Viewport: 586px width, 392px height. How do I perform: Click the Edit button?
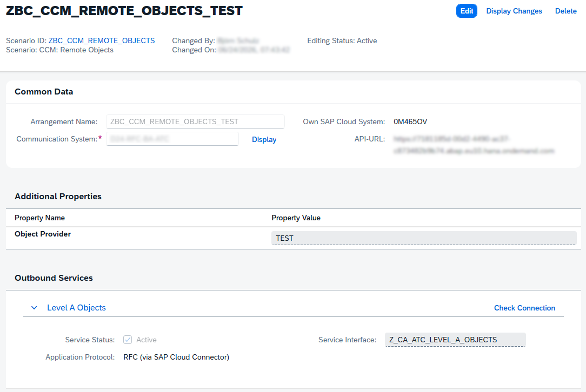point(467,11)
